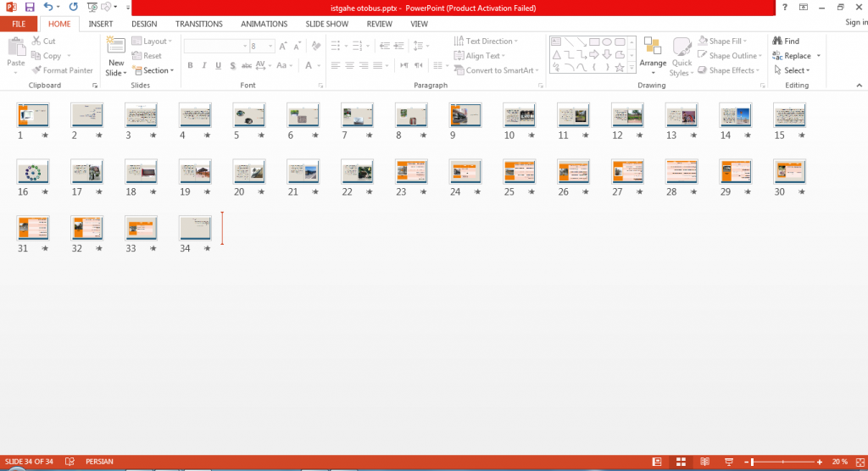Click the Format Painter brush
The height and width of the screenshot is (471, 868).
[37, 70]
